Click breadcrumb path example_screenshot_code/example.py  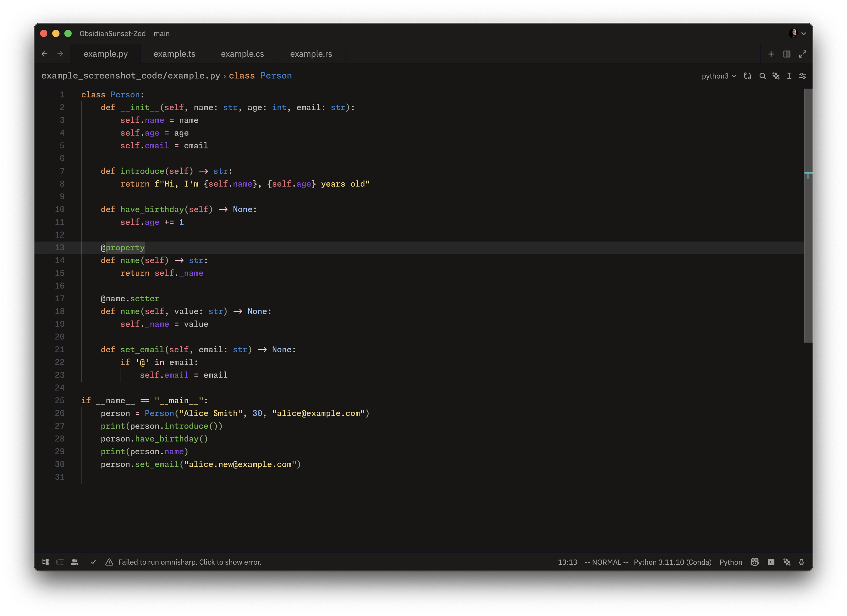(131, 76)
